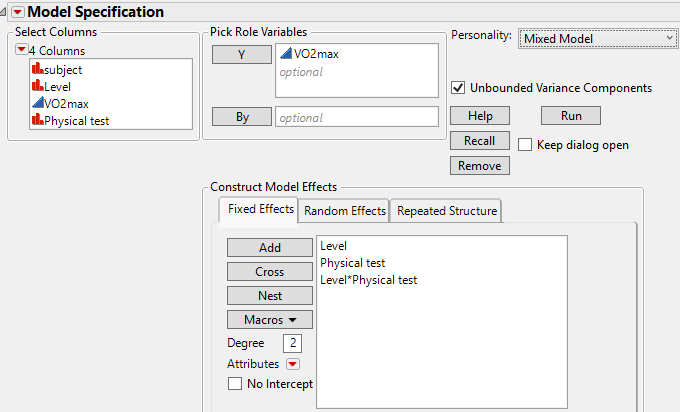680x412 pixels.
Task: Open the Personality dropdown
Action: click(x=597, y=38)
